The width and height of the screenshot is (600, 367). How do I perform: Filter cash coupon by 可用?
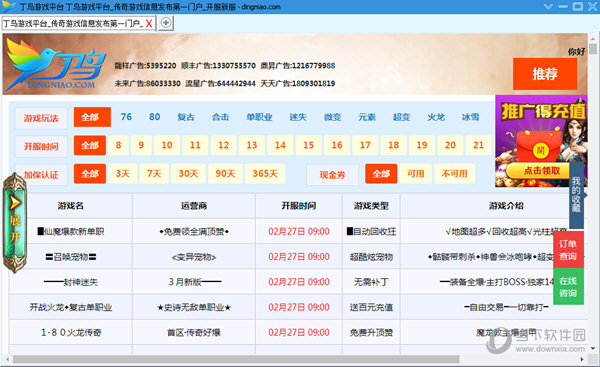416,174
